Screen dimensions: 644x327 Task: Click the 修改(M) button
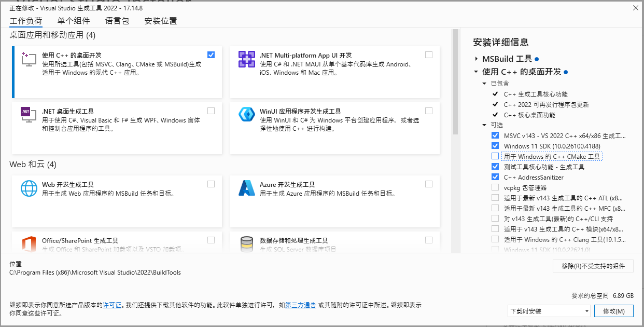click(x=614, y=311)
